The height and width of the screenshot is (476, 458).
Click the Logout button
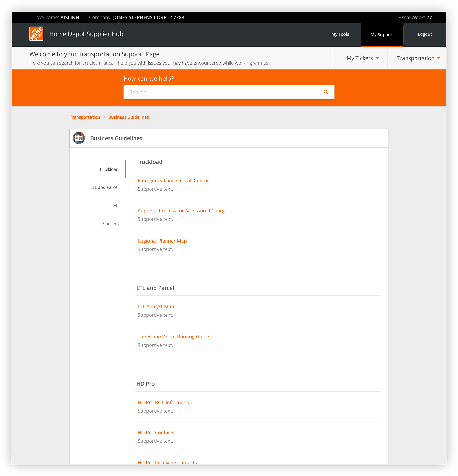(x=424, y=34)
